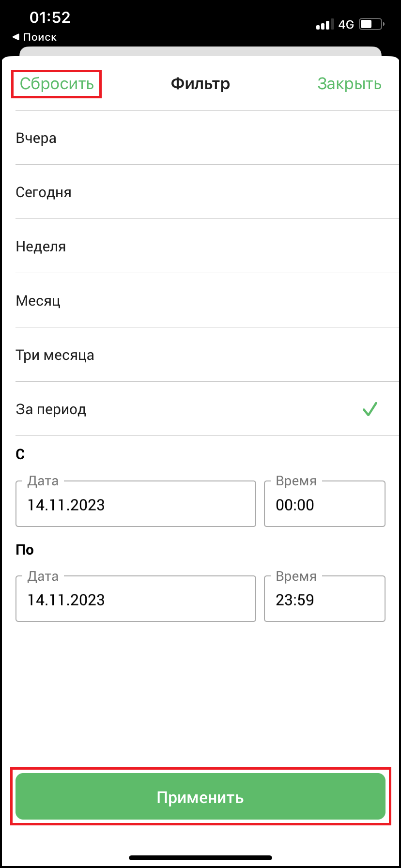Tap Закрыть to close the filter
The height and width of the screenshot is (868, 401).
coord(350,84)
